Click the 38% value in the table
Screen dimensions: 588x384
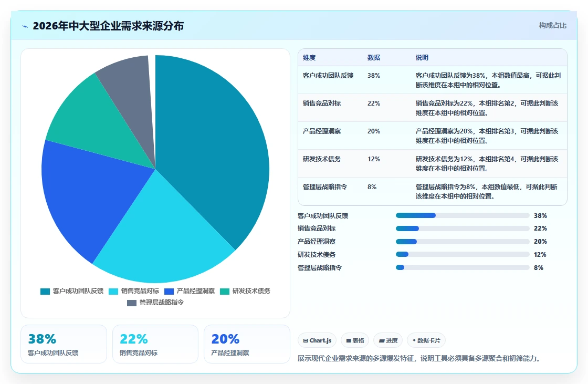click(x=374, y=76)
